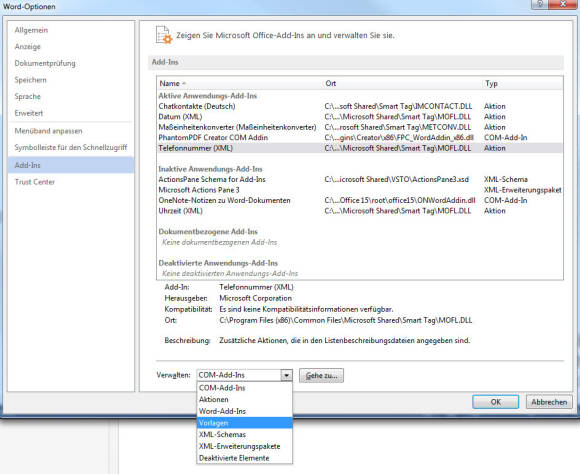
Task: Confirm with the OK button
Action: (x=495, y=402)
